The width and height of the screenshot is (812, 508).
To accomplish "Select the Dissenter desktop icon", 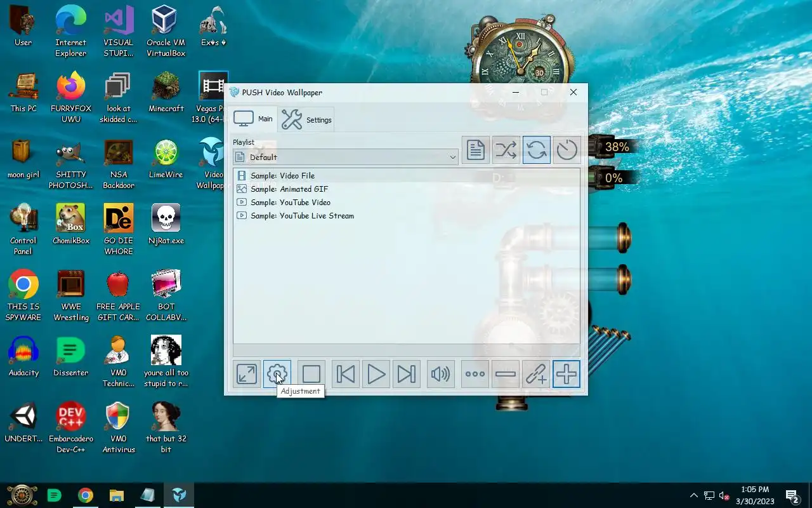I will (x=70, y=357).
